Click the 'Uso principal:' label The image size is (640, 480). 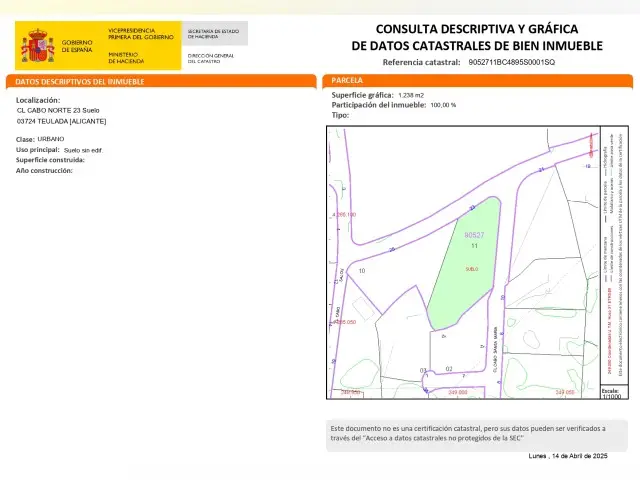38,150
